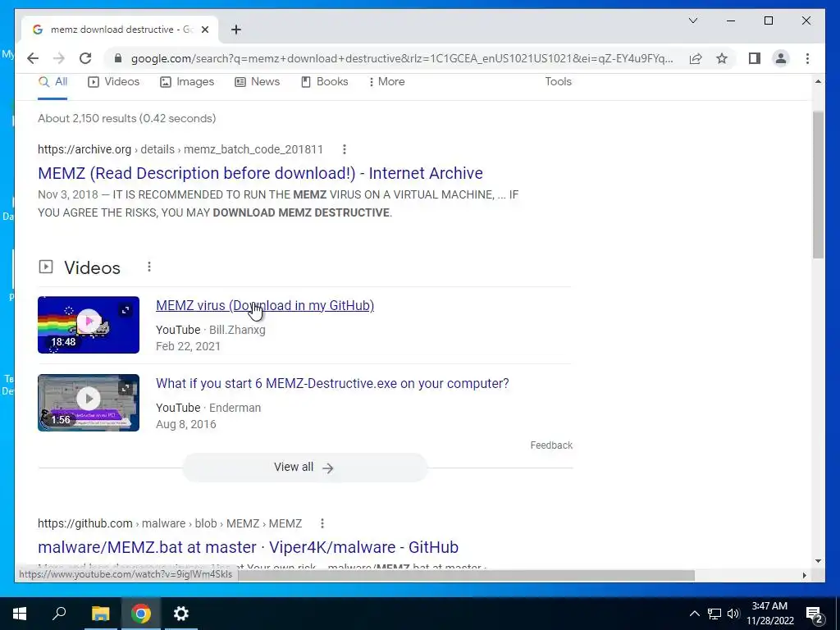Expand preview icon on 1:56 video thumbnail
840x630 pixels.
point(126,388)
